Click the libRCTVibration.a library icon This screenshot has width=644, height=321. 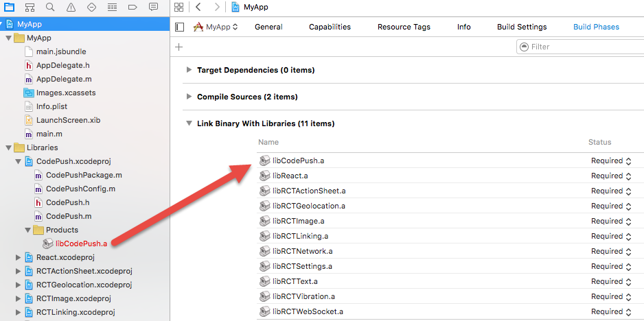[x=265, y=296]
